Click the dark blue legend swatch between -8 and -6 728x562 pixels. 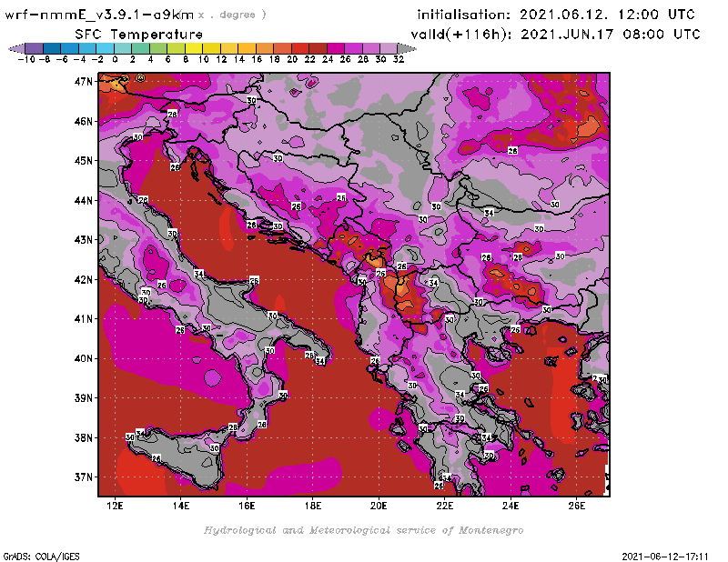click(x=52, y=48)
